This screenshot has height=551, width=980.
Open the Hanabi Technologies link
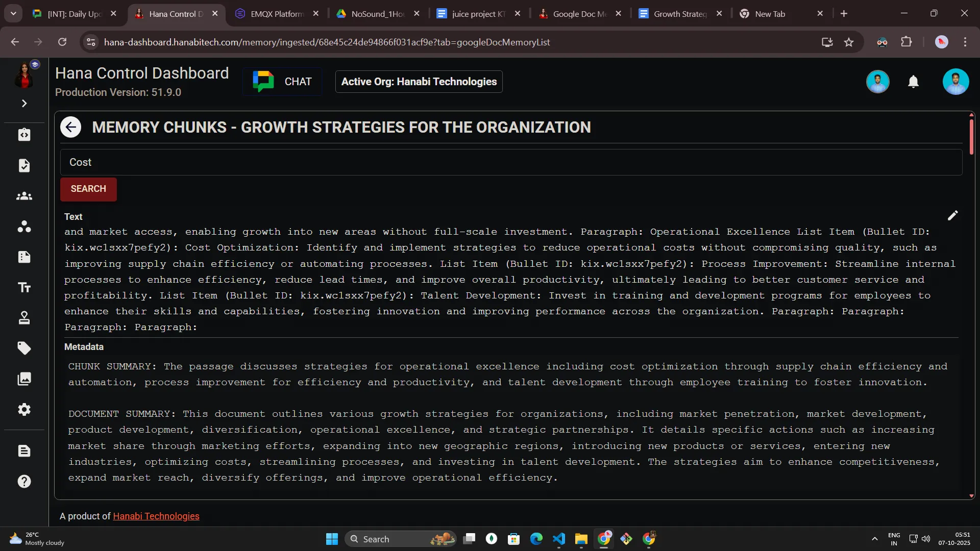[156, 516]
